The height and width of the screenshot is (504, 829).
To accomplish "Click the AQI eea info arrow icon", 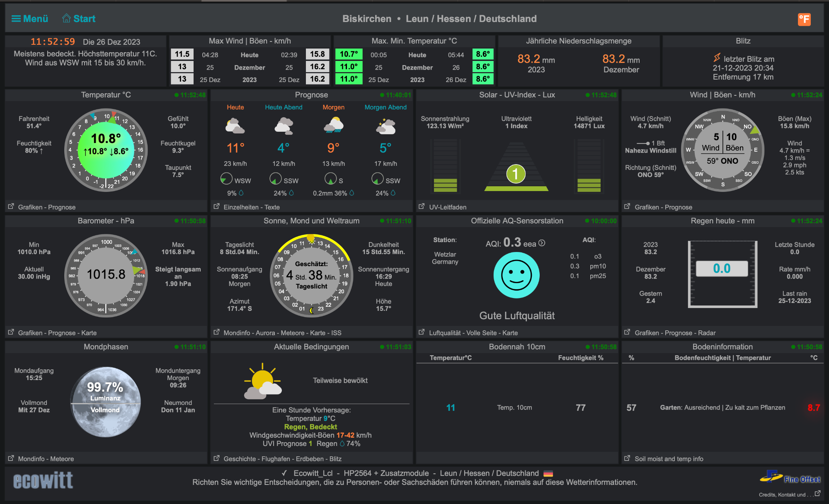I will click(x=542, y=243).
